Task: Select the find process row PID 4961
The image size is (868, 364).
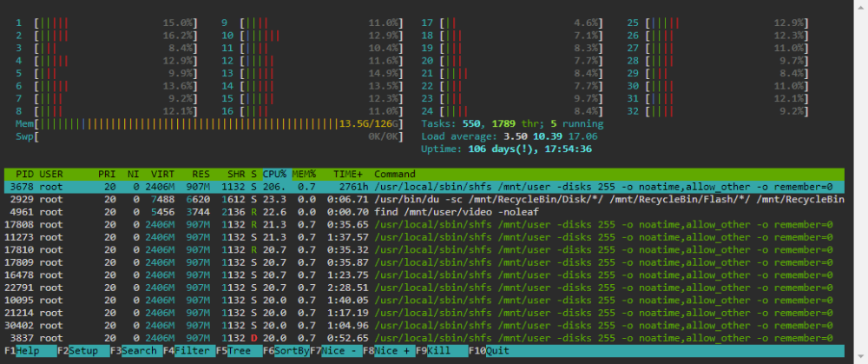Action: [x=424, y=212]
